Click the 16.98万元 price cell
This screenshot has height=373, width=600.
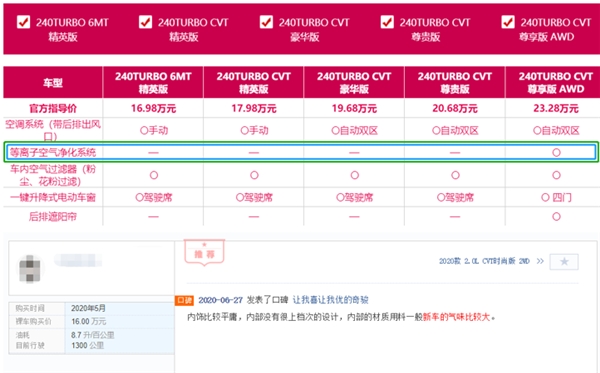pyautogui.click(x=153, y=109)
